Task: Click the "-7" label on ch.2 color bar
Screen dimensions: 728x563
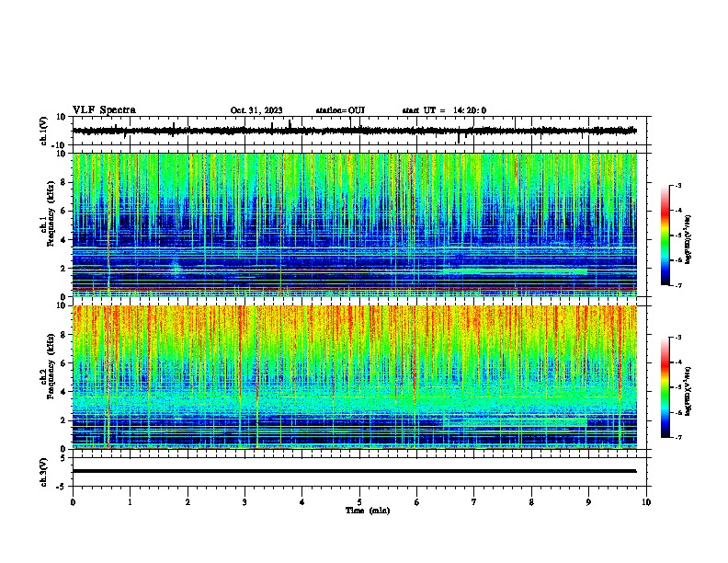Action: [677, 438]
